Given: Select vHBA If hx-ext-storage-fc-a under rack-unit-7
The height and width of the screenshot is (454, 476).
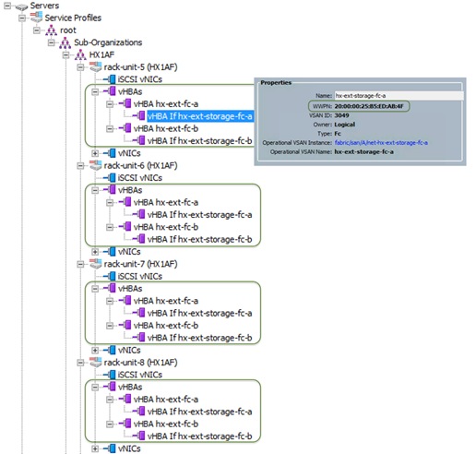Looking at the screenshot, I should [x=200, y=313].
